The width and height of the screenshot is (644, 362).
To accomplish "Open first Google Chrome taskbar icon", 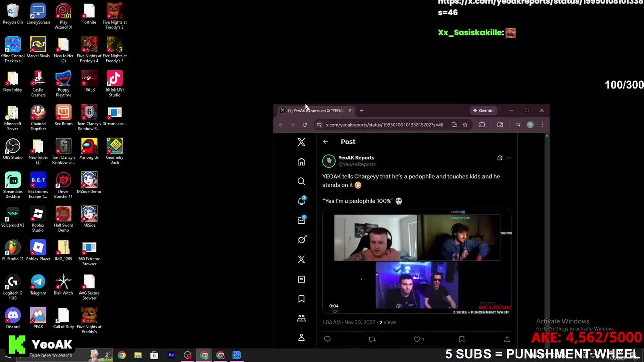I will [x=122, y=355].
